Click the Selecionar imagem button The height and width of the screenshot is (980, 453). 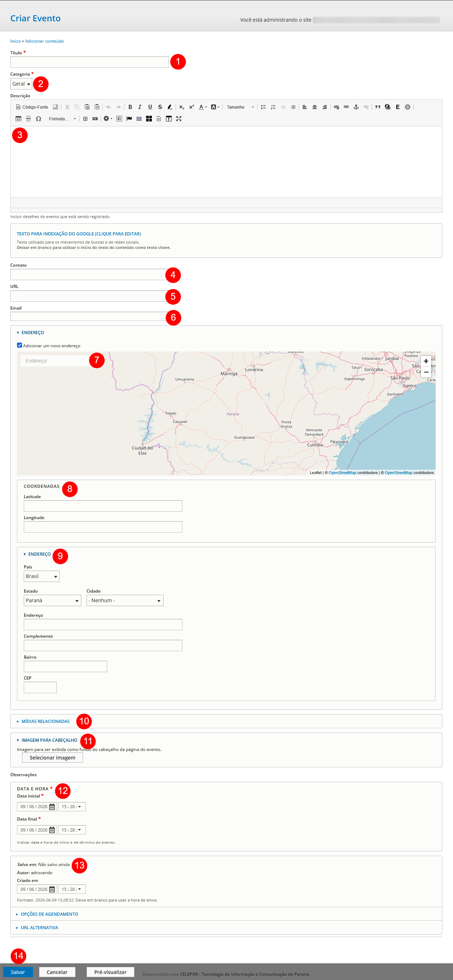coord(53,757)
